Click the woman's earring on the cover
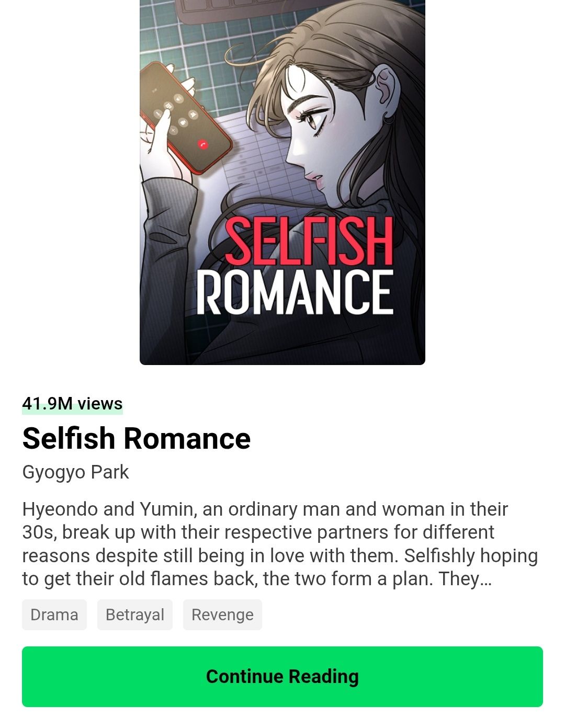Image resolution: width=565 pixels, height=728 pixels. click(388, 118)
